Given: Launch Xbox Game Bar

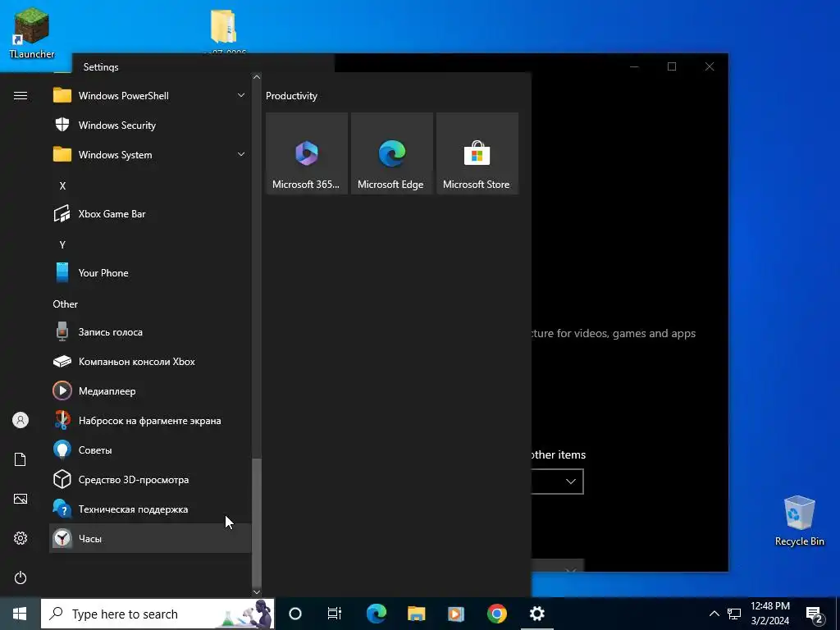Looking at the screenshot, I should pyautogui.click(x=150, y=214).
